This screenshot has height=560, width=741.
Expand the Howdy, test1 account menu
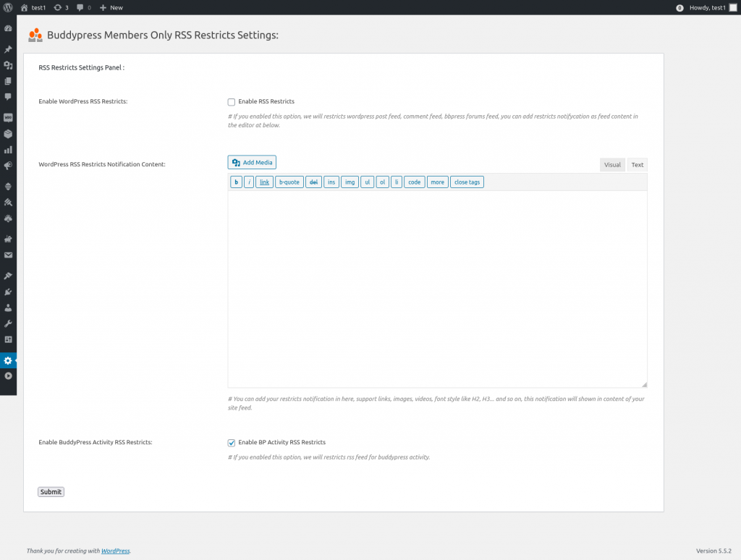pyautogui.click(x=713, y=7)
